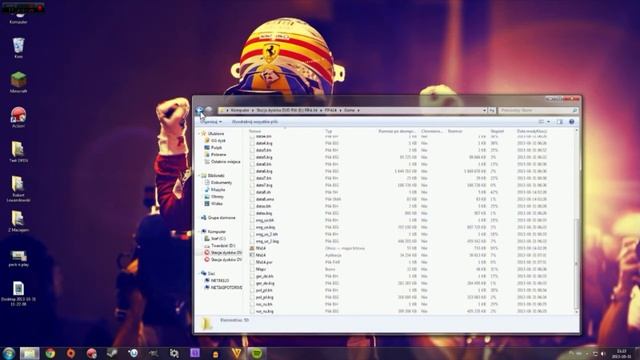Viewport: 640px width, 360px height.
Task: Open the address bar history dropdown arrow
Action: point(484,110)
